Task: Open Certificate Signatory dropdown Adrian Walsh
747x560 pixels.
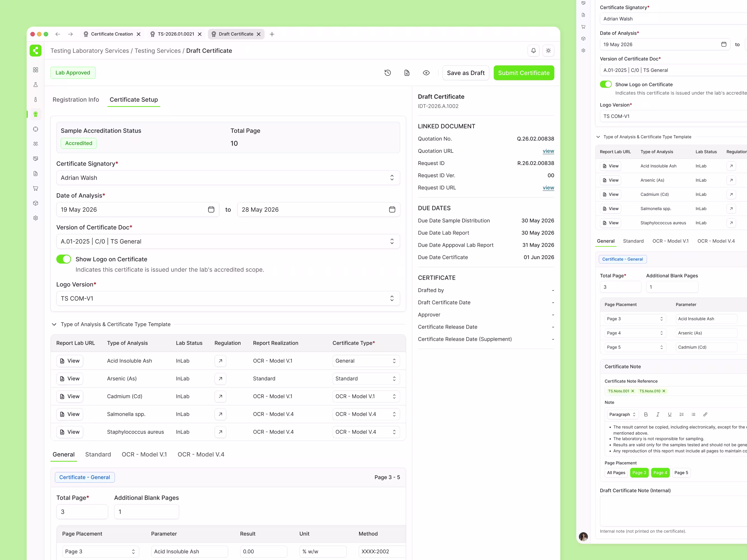Action: pyautogui.click(x=228, y=178)
